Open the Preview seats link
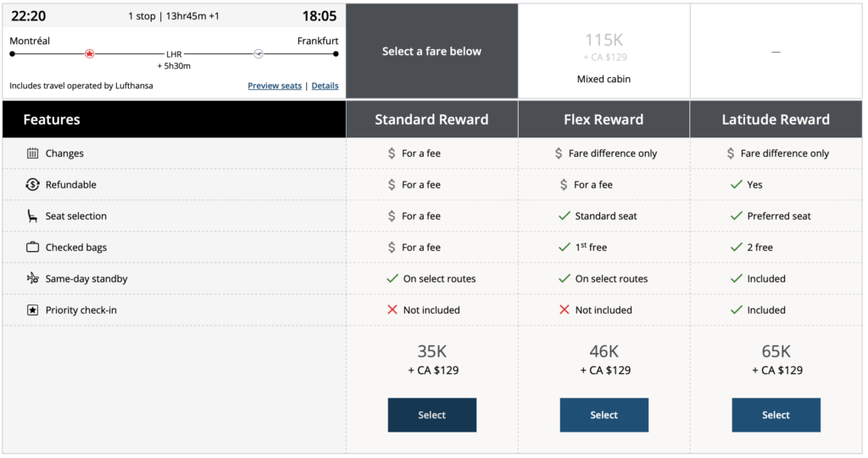 coord(275,86)
